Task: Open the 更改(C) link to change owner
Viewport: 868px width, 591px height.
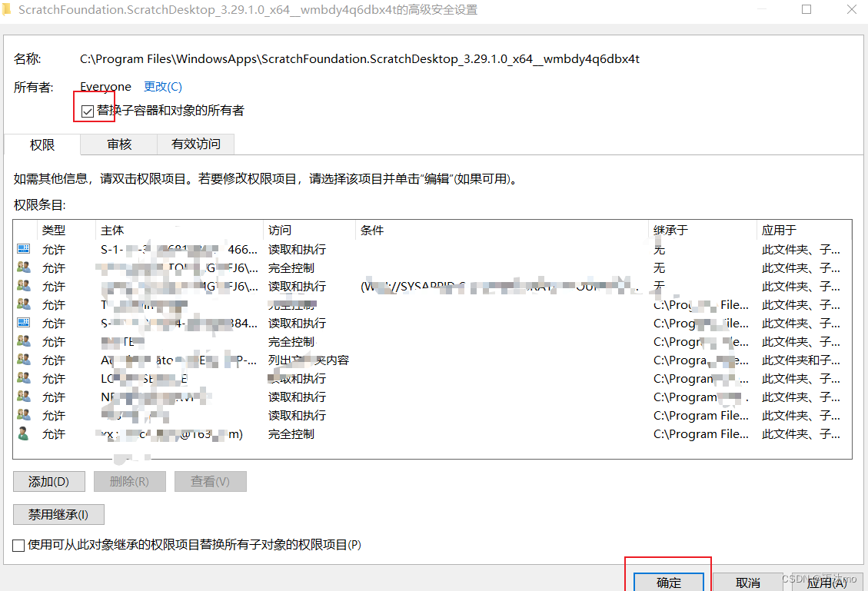Action: pyautogui.click(x=162, y=86)
